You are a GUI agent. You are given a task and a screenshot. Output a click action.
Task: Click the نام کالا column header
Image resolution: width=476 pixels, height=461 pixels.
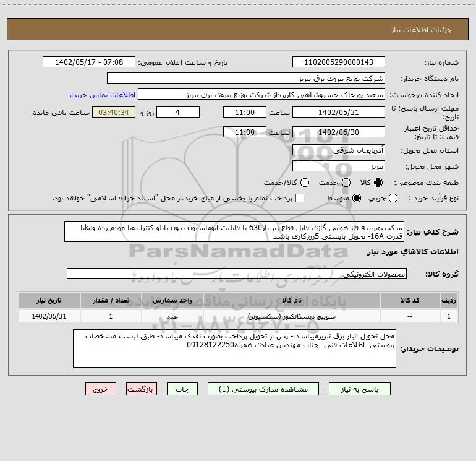pyautogui.click(x=291, y=300)
